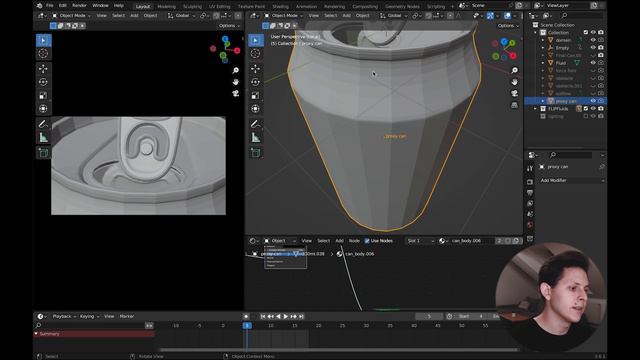Open the Keying popover in timeline
This screenshot has height=360, width=640.
click(x=89, y=316)
